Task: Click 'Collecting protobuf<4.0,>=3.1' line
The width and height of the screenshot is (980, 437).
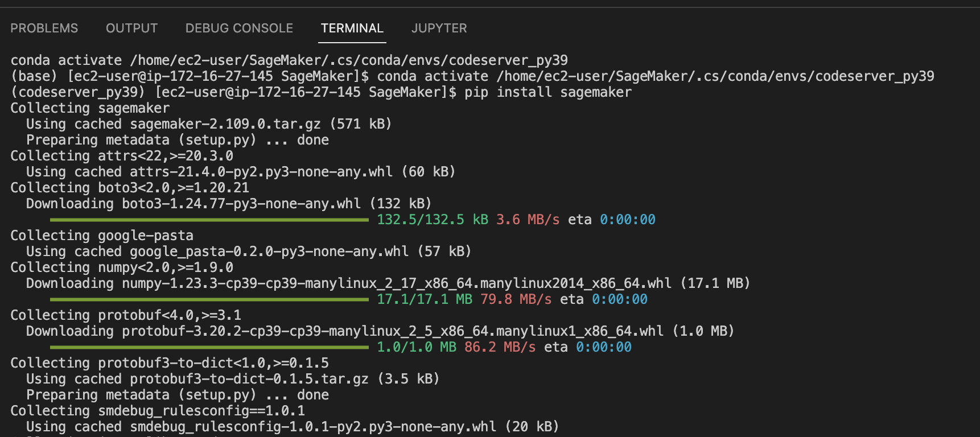Action: click(x=126, y=315)
